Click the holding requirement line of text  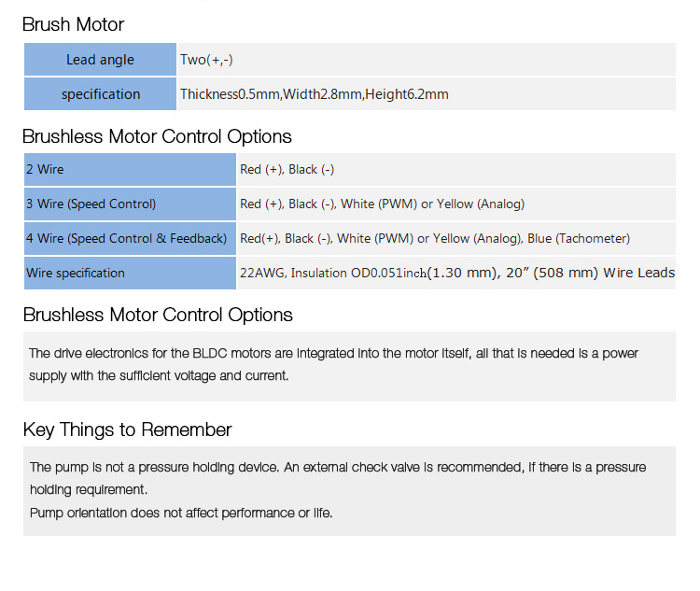coord(89,490)
